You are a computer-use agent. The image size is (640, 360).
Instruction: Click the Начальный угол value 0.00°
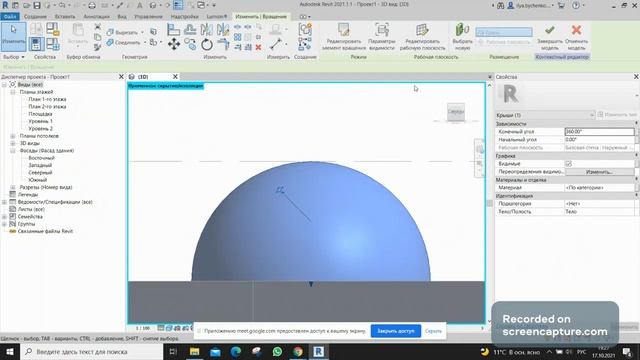pyautogui.click(x=599, y=140)
